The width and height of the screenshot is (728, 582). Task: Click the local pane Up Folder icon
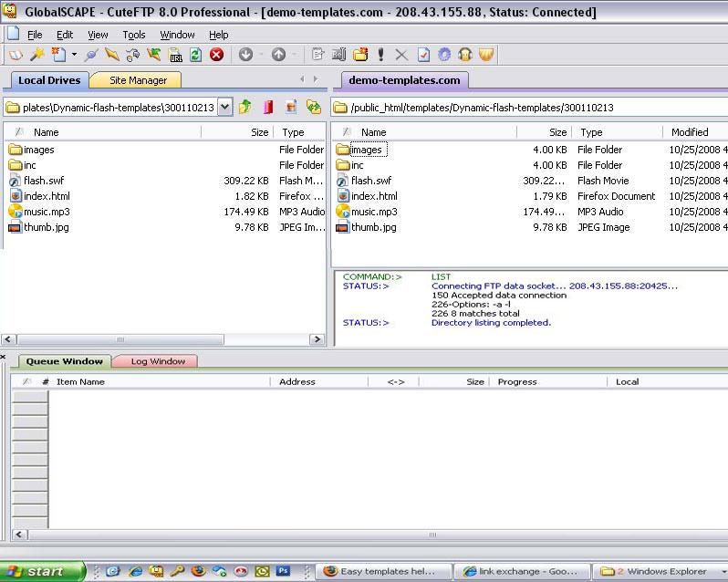point(245,108)
